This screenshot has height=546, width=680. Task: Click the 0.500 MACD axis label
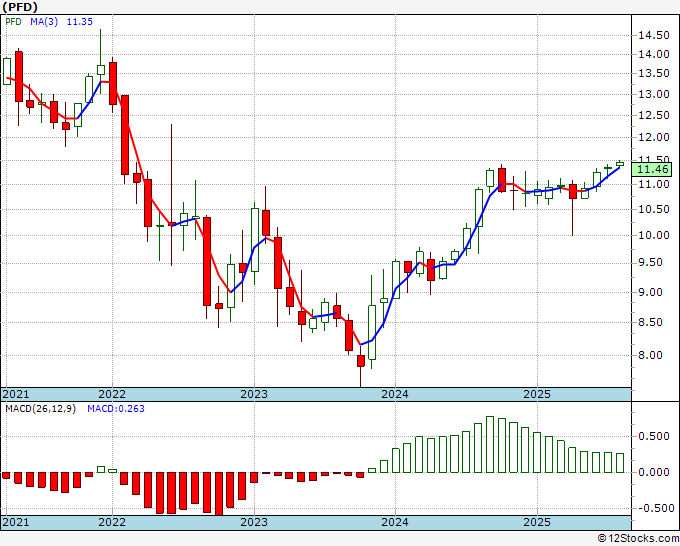pos(654,437)
